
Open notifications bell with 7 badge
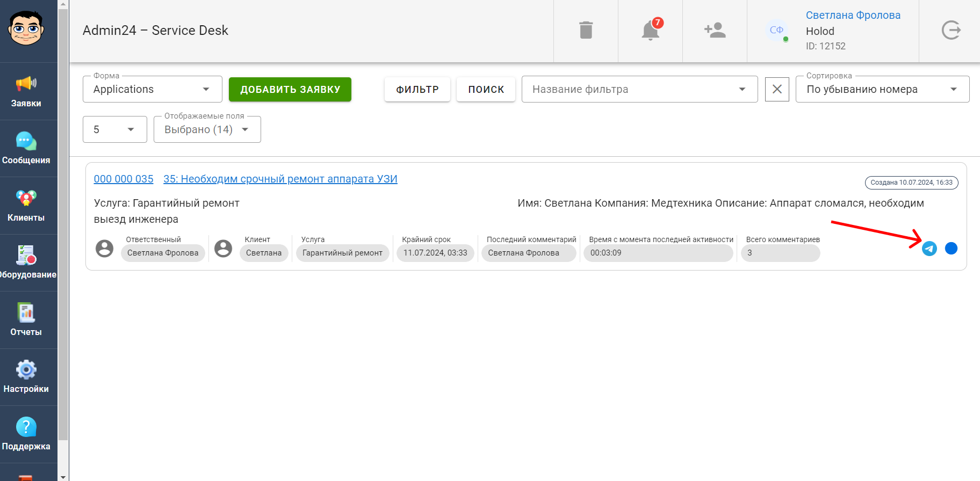[x=651, y=30]
